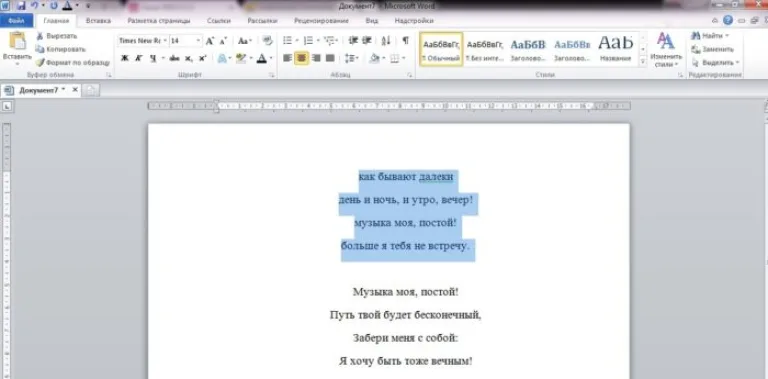
Task: Toggle bold formatting (Ж)
Action: (124, 58)
